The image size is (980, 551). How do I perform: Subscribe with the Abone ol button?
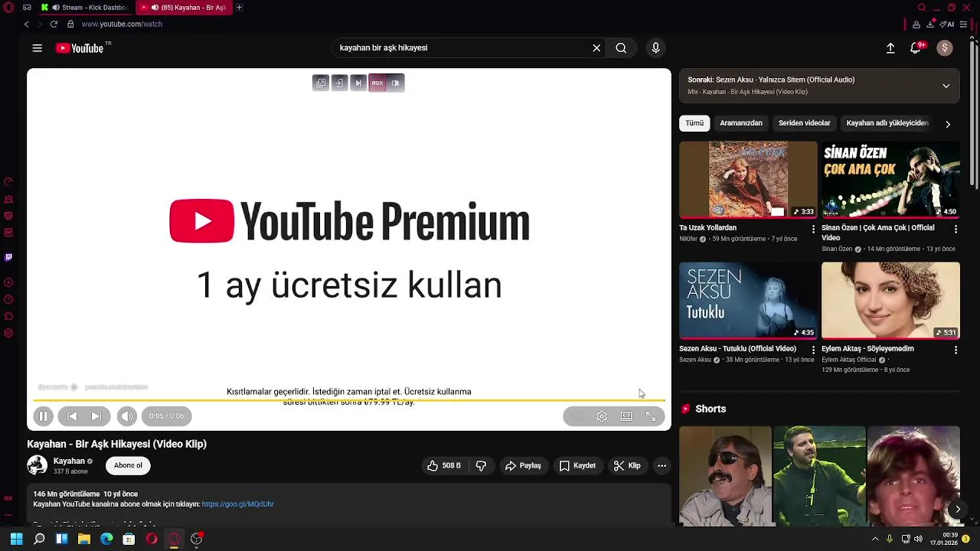point(128,465)
